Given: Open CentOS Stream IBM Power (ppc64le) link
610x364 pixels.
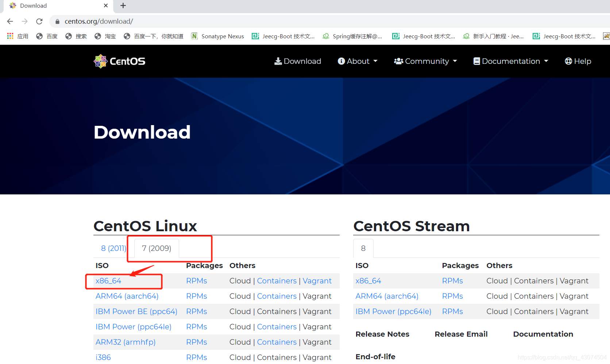Looking at the screenshot, I should pos(393,311).
